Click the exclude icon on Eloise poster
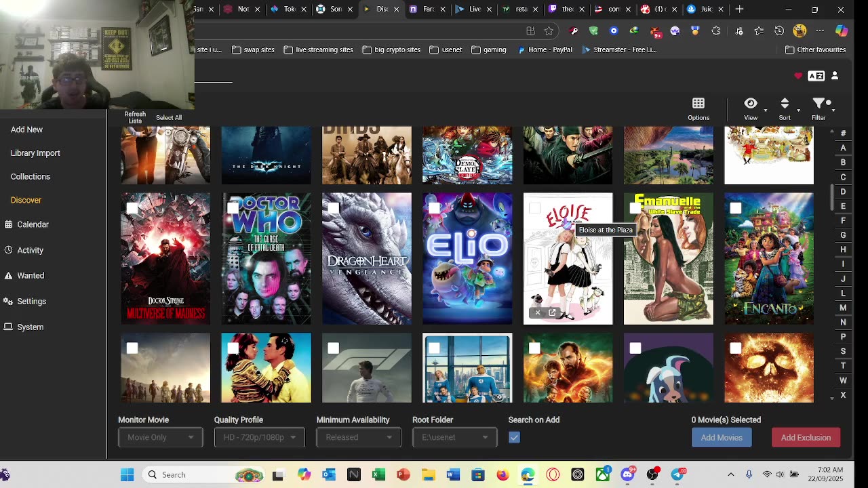The image size is (868, 488). tap(538, 312)
